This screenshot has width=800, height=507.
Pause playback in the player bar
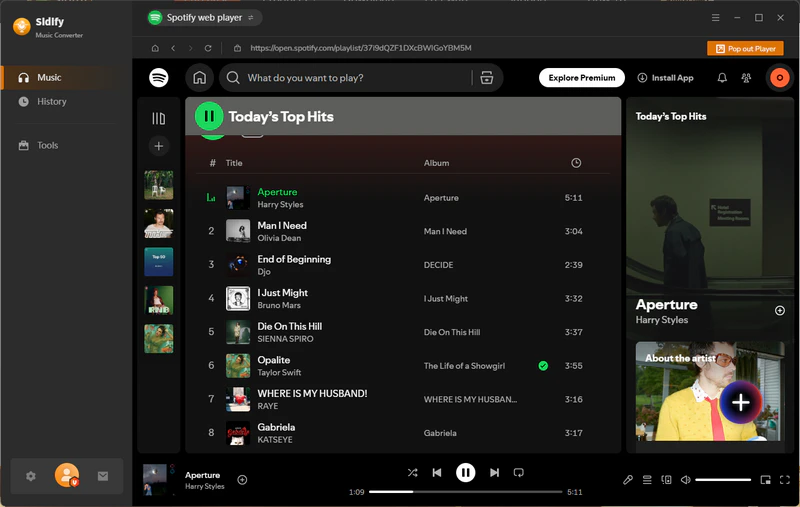465,472
